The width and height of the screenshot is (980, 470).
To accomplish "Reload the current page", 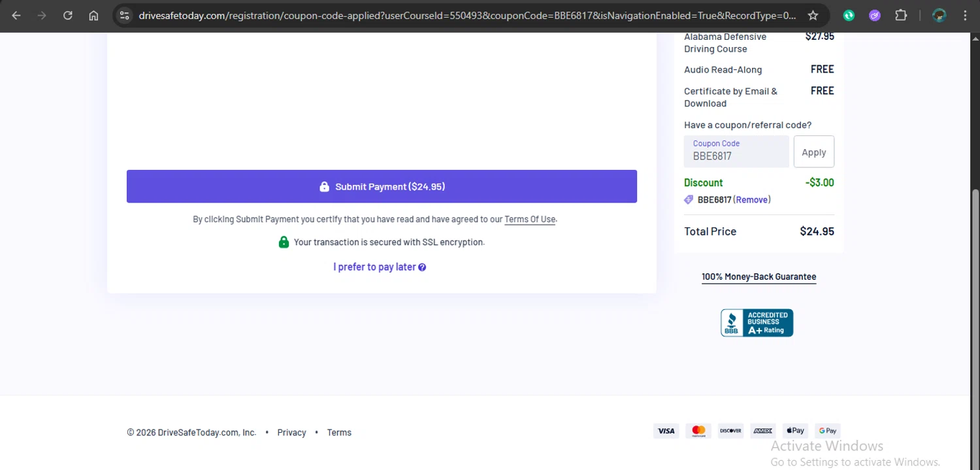I will point(68,16).
